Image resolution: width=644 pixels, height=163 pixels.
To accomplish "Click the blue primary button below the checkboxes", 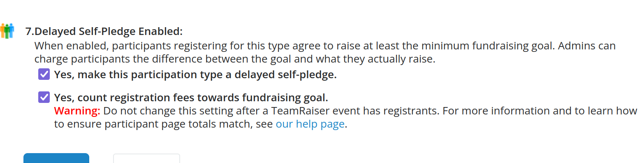I will [56, 158].
